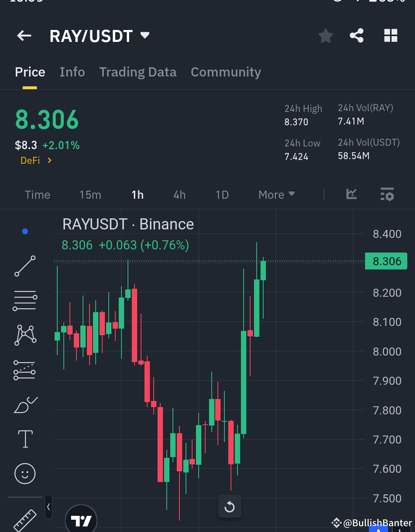Select the trend line drawing tool

[x=25, y=265]
